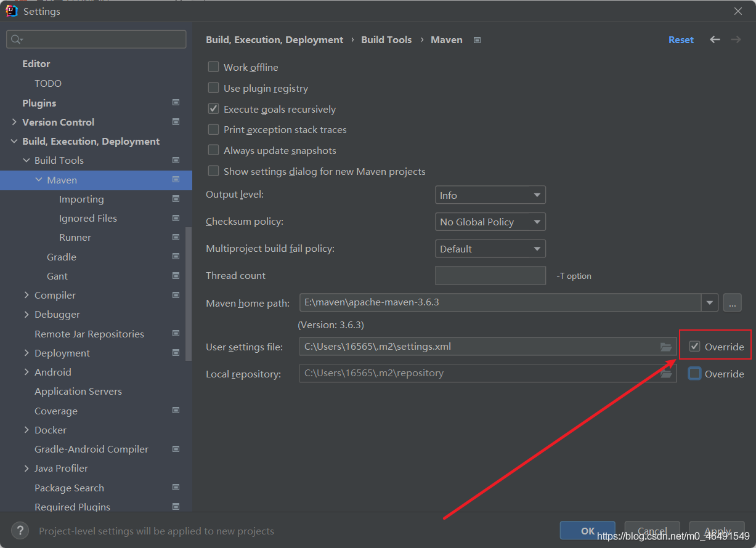Viewport: 756px width, 548px height.
Task: Click project-level icon next to Gradle-Android Compiler
Action: [x=176, y=449]
